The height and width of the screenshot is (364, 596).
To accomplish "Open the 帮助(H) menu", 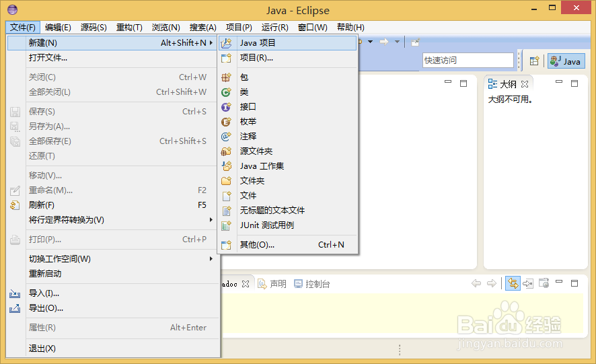I will point(350,28).
